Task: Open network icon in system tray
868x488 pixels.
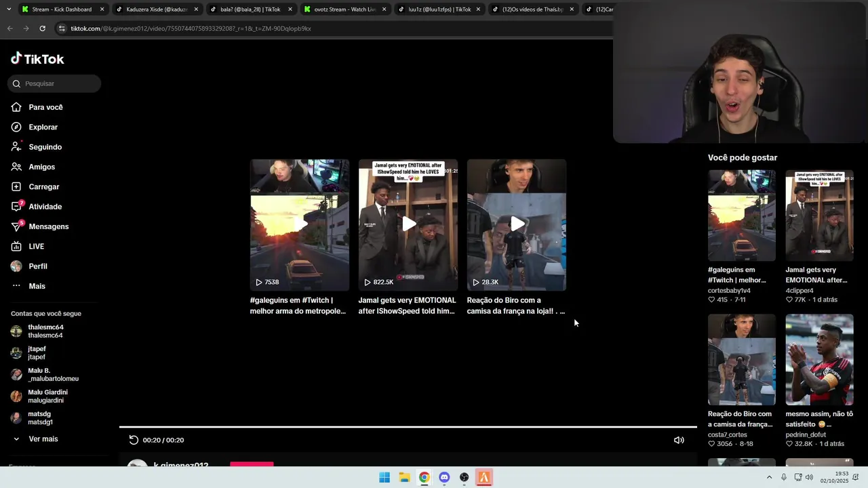Action: (x=798, y=477)
